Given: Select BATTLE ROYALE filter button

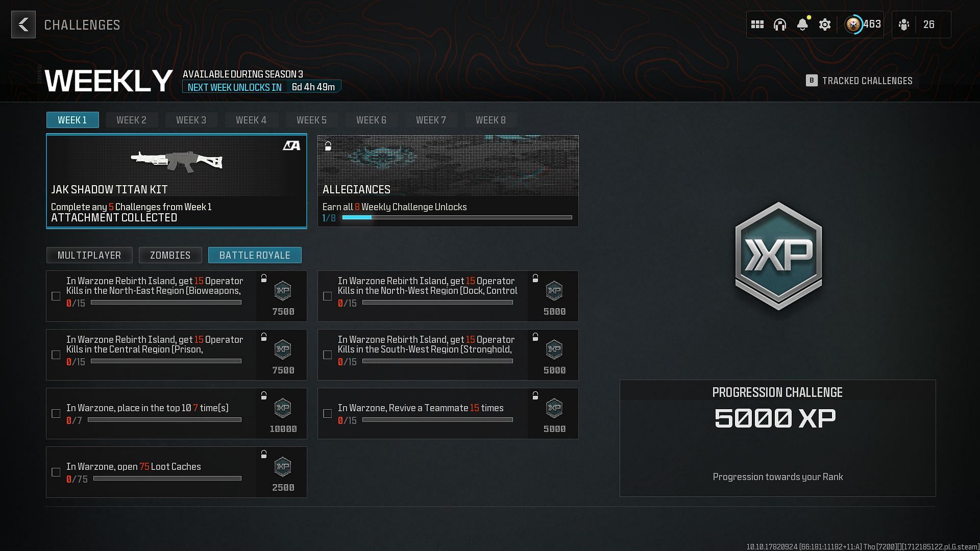Looking at the screenshot, I should pos(255,255).
